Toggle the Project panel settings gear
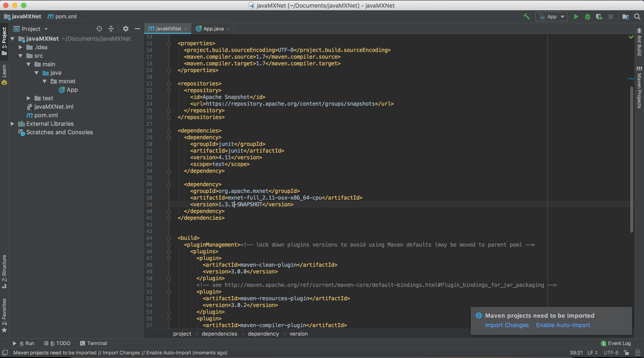This screenshot has height=358, width=644. pyautogui.click(x=125, y=28)
